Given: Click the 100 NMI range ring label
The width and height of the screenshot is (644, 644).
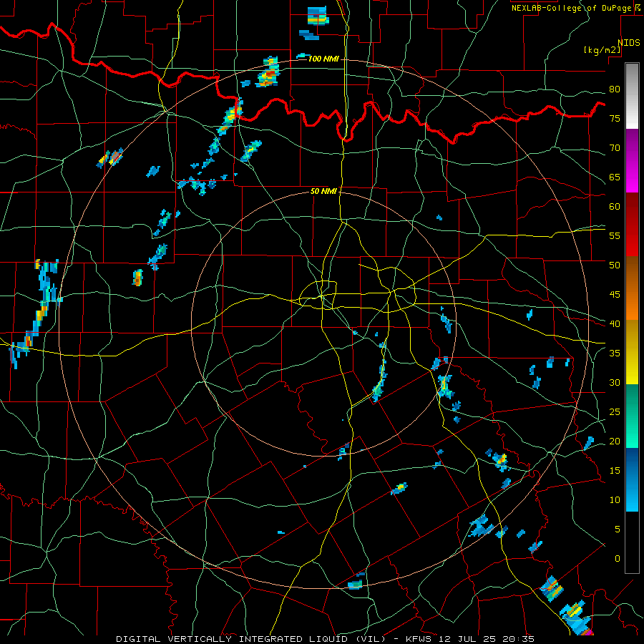Looking at the screenshot, I should [323, 59].
